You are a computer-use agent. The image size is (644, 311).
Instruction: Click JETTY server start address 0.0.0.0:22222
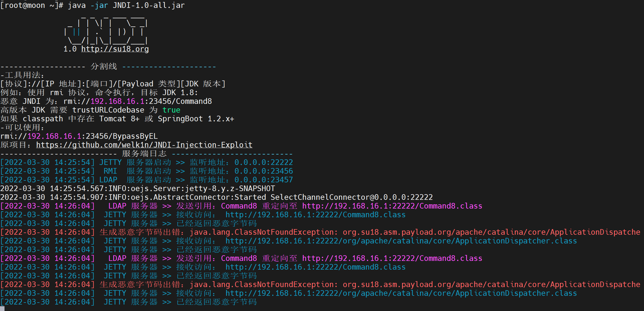pyautogui.click(x=264, y=162)
